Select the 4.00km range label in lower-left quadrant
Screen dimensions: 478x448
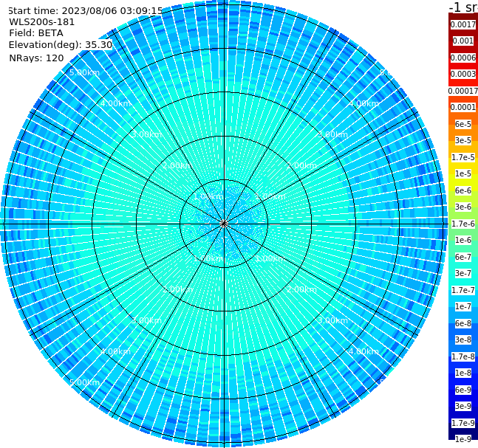(x=115, y=351)
